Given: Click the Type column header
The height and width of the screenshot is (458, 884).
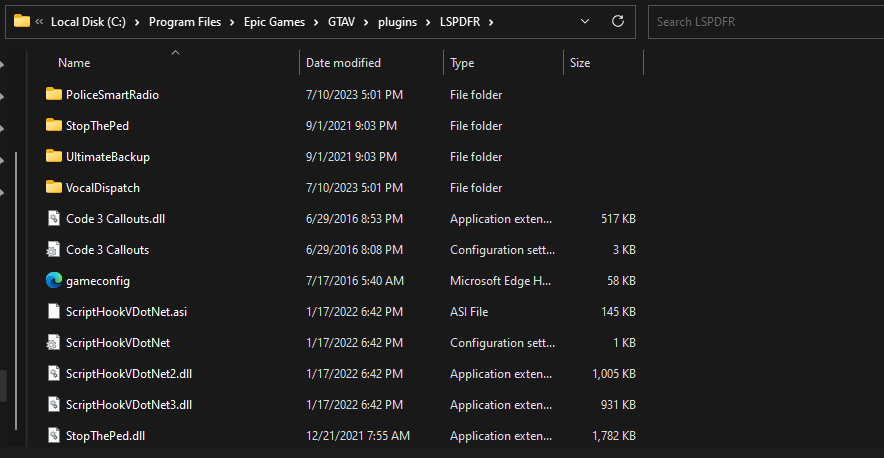Looking at the screenshot, I should click(462, 63).
